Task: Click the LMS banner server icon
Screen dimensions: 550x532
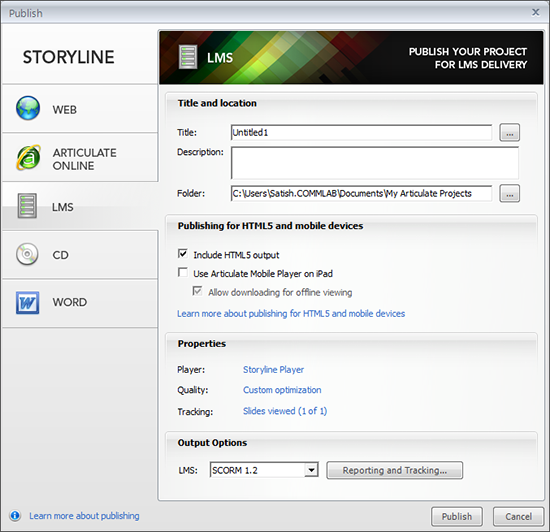Action: 188,57
